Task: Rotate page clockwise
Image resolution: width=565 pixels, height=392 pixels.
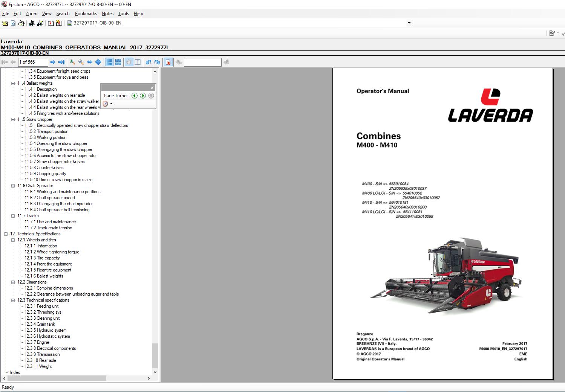Action: tap(157, 62)
